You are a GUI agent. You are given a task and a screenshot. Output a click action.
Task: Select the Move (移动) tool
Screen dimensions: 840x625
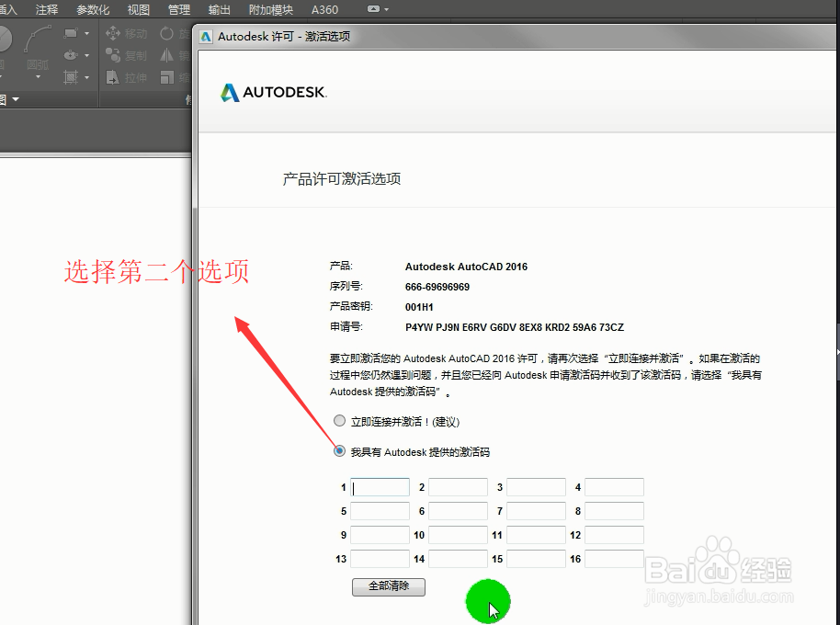coord(127,33)
